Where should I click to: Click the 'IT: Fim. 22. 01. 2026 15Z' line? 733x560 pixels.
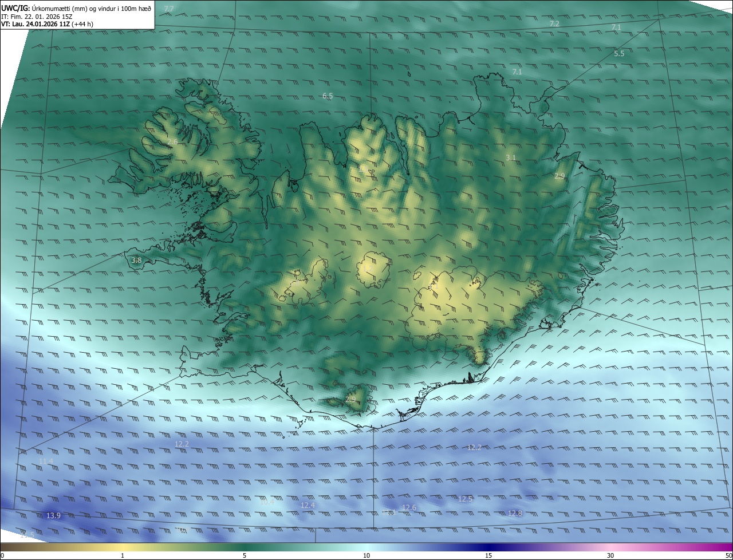pos(37,17)
